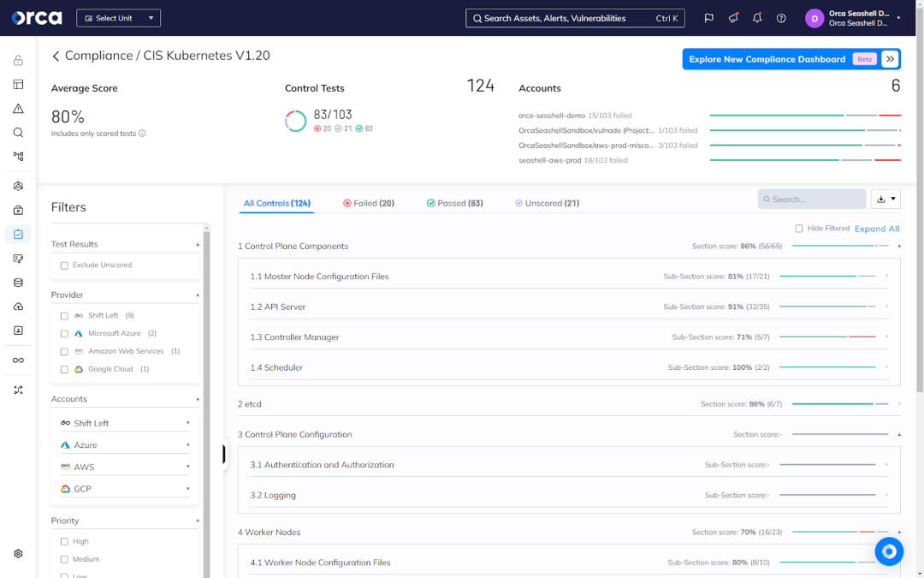924x578 pixels.
Task: Open the help question mark icon
Action: [781, 18]
